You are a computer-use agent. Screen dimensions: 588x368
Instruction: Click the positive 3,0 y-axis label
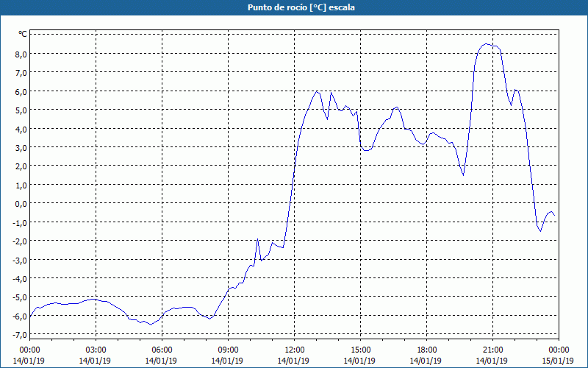pos(21,148)
